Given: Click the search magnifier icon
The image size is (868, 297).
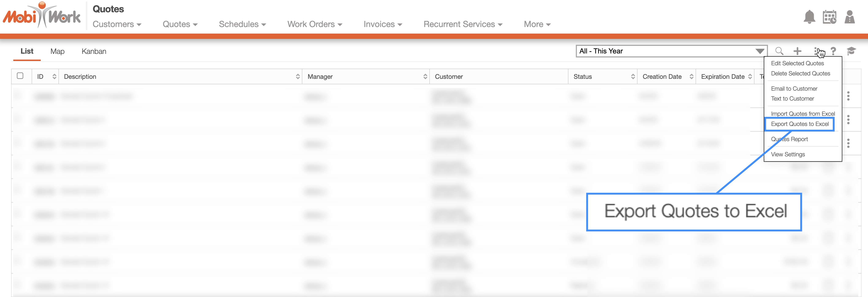Looking at the screenshot, I should tap(779, 51).
